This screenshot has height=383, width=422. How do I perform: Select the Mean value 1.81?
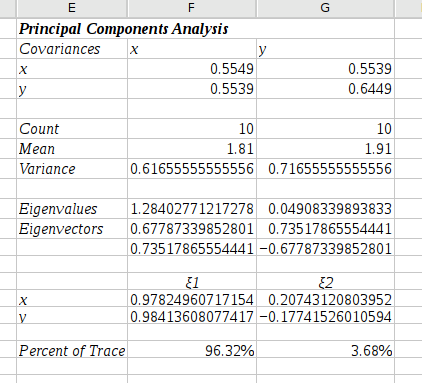click(x=192, y=149)
